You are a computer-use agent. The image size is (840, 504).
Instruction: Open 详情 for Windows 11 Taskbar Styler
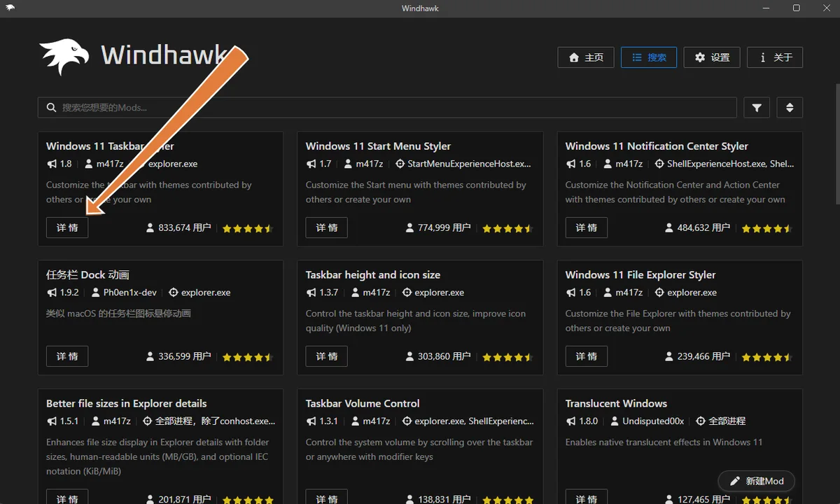[67, 227]
